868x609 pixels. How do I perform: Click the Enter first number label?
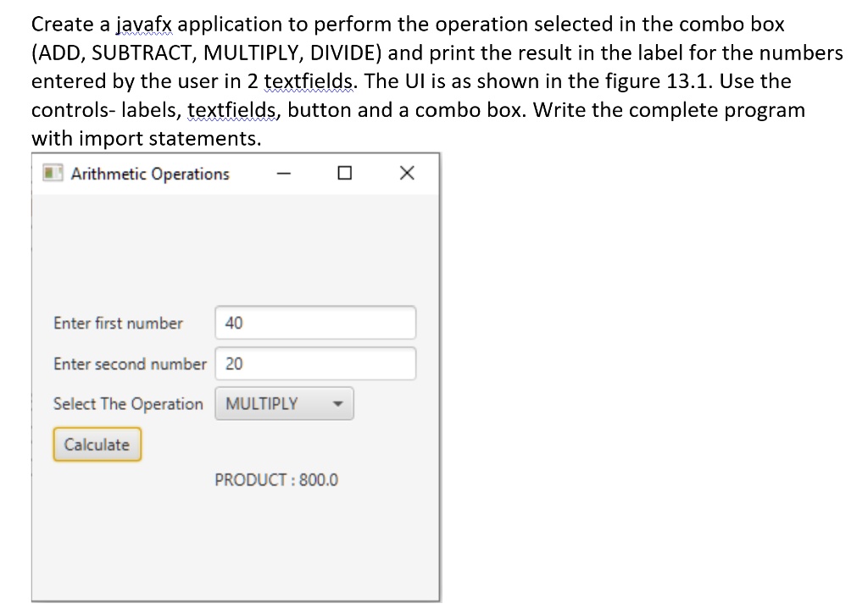click(x=118, y=323)
